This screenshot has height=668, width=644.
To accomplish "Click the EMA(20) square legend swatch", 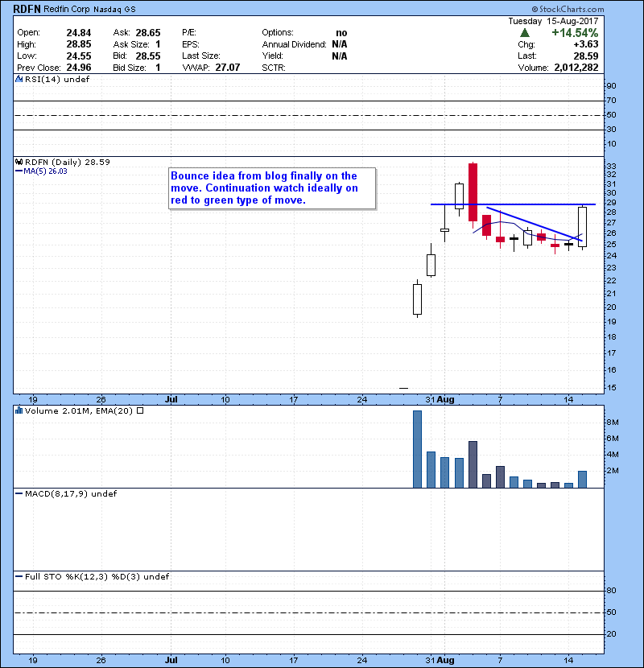I will (x=140, y=410).
